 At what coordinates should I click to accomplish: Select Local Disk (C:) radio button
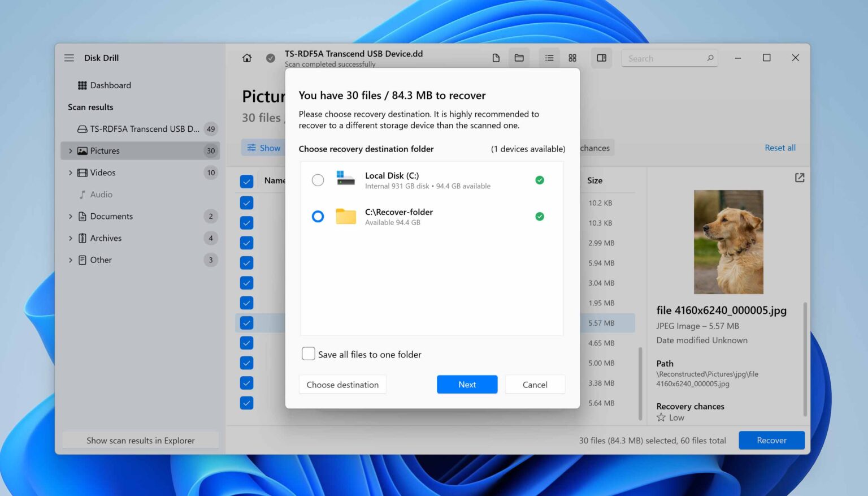(x=318, y=180)
